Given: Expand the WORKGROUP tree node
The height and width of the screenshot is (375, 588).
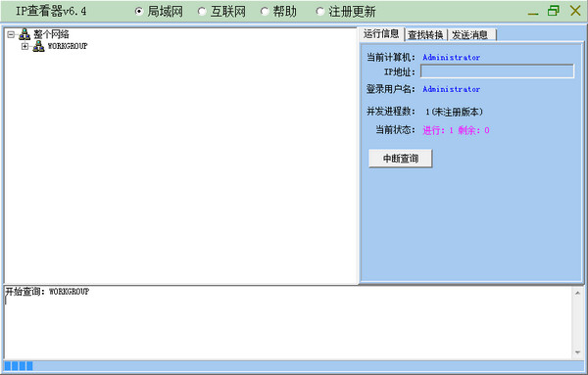Looking at the screenshot, I should coord(24,46).
